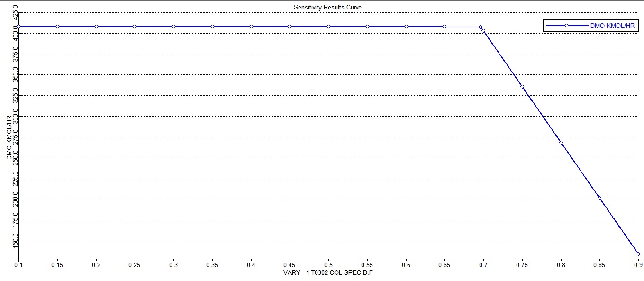Select the data point marker at x = 0.35
This screenshot has height=281, width=644.
point(212,27)
